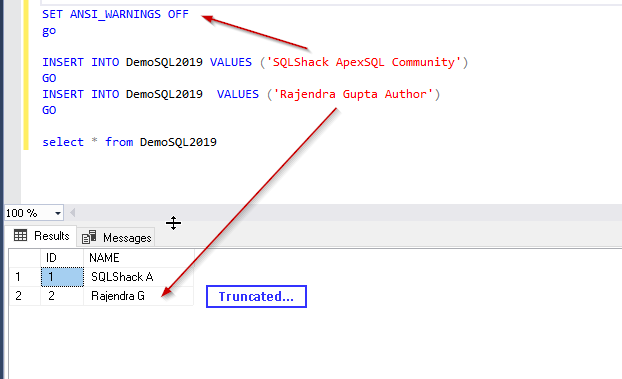Select the ID column header
The height and width of the screenshot is (379, 622).
[62, 258]
